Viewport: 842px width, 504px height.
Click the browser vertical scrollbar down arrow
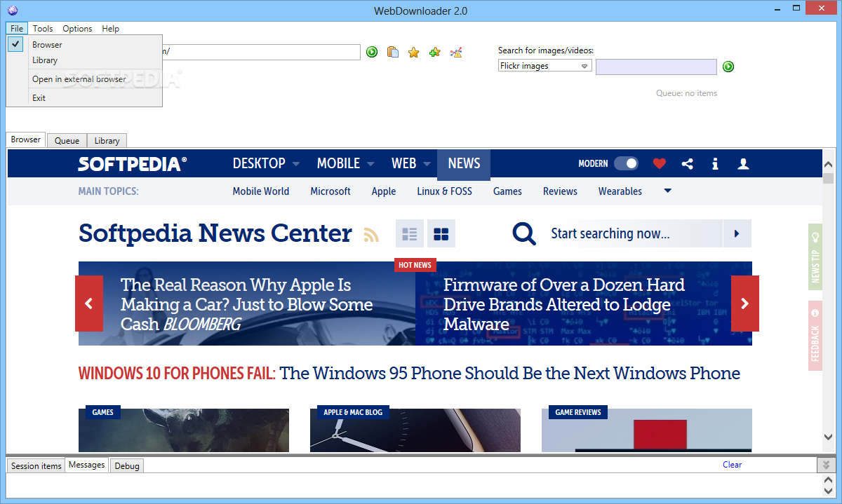coord(829,437)
